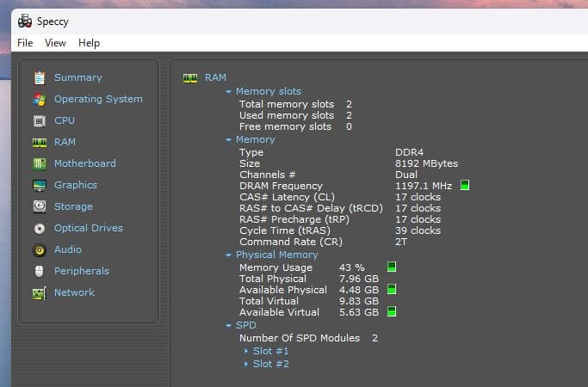Expand Slot #1 details
This screenshot has width=588, height=387.
tap(246, 351)
